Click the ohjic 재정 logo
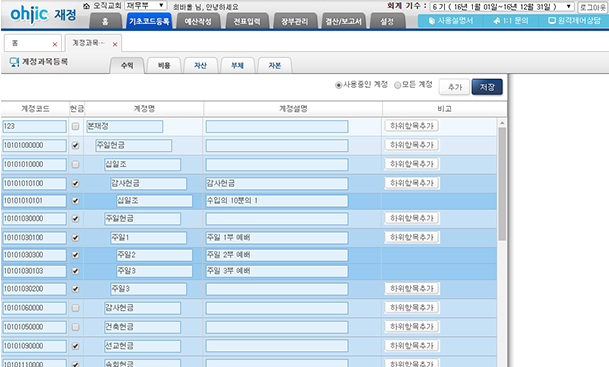The image size is (609, 367). click(x=43, y=15)
